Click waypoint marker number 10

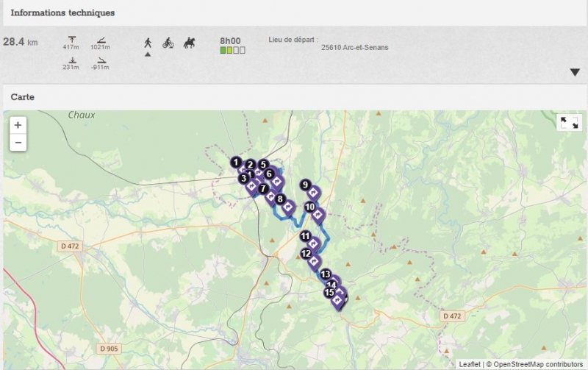click(x=310, y=207)
